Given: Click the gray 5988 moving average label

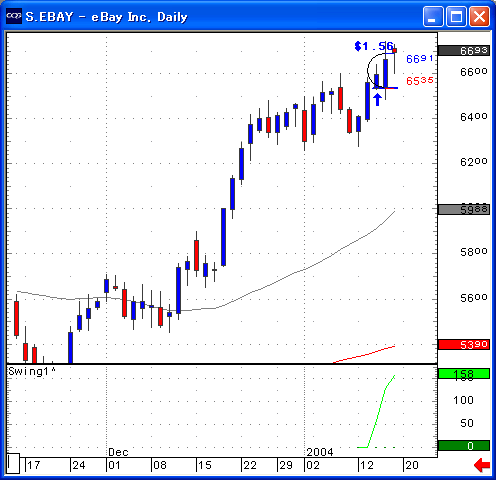Looking at the screenshot, I should click(x=464, y=209).
